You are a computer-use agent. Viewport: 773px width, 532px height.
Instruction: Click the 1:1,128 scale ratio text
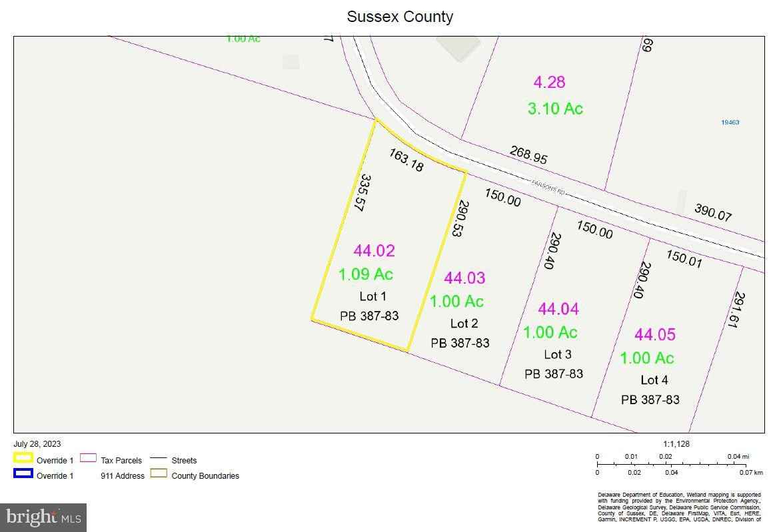[x=676, y=443]
